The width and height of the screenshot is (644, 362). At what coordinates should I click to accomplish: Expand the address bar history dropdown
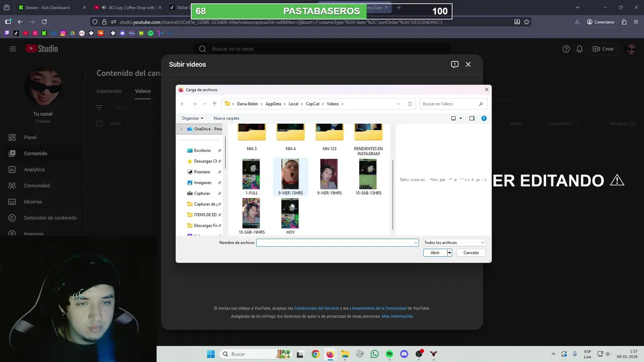tap(398, 104)
